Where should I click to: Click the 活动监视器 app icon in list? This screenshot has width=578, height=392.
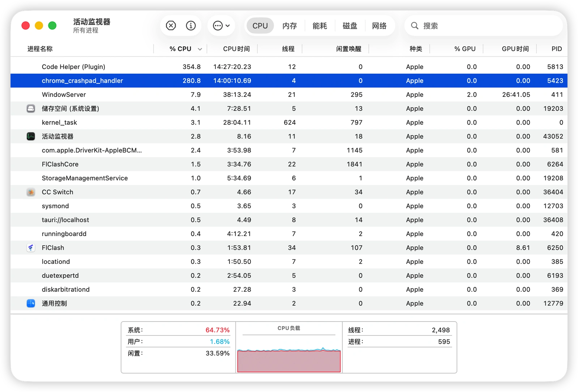click(31, 136)
